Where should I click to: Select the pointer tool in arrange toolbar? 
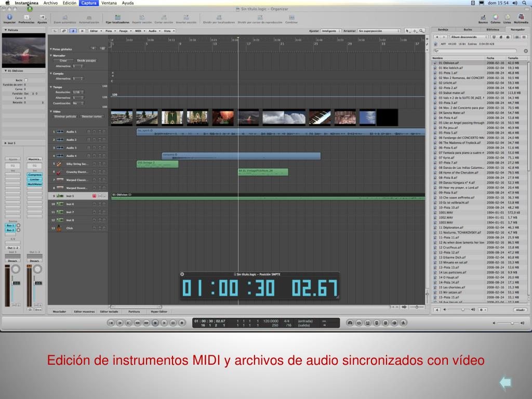pyautogui.click(x=407, y=31)
